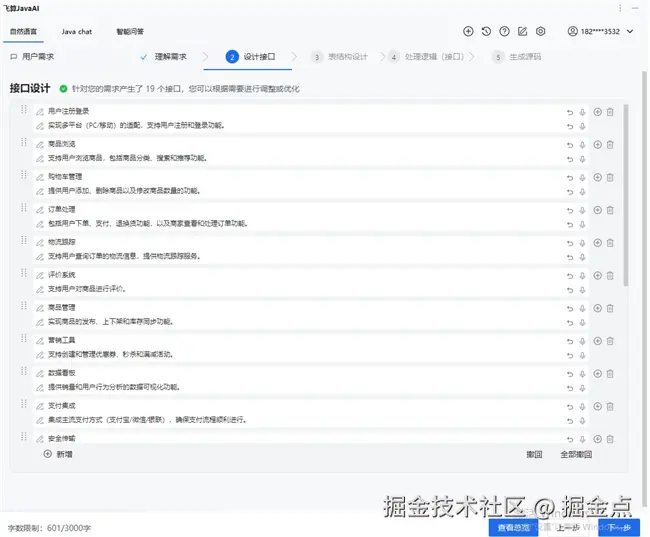Edit the 用户注册登录 title with pencil icon
The width and height of the screenshot is (650, 537).
[40, 112]
